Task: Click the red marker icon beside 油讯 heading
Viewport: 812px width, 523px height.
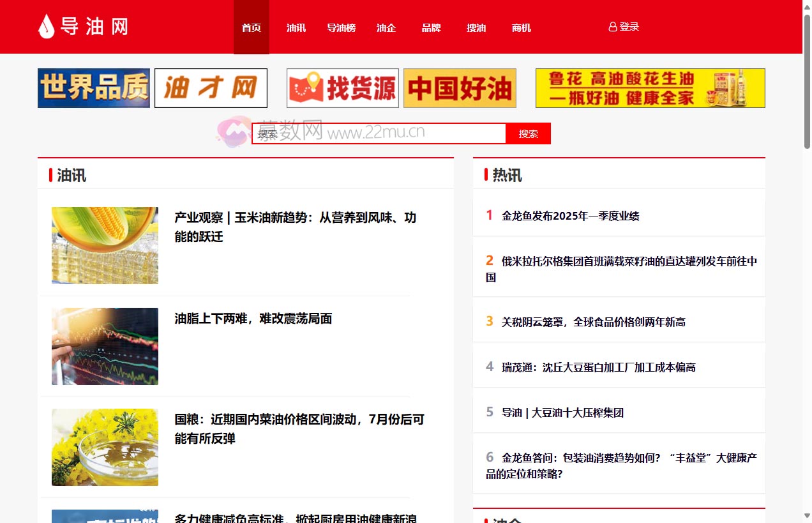Action: pyautogui.click(x=52, y=174)
